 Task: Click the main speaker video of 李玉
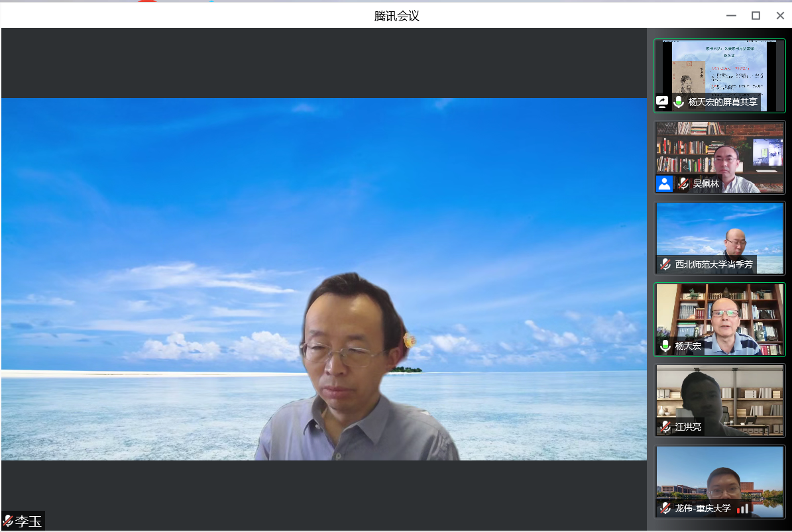click(x=323, y=278)
